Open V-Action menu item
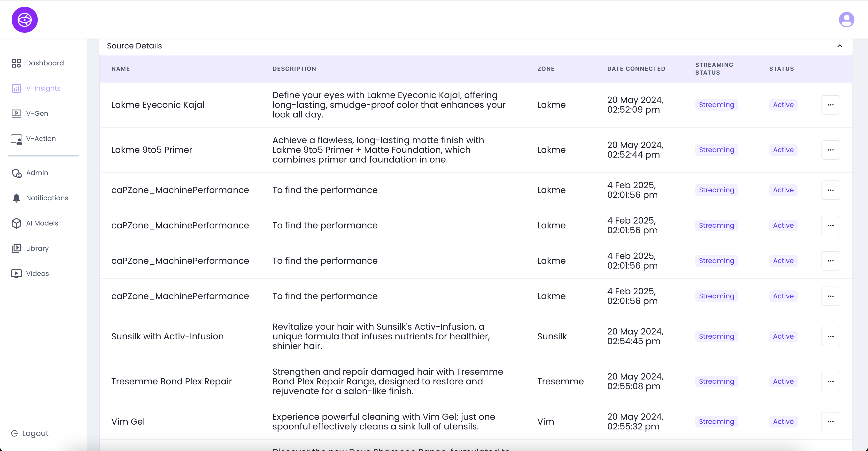The width and height of the screenshot is (868, 451). 41,139
